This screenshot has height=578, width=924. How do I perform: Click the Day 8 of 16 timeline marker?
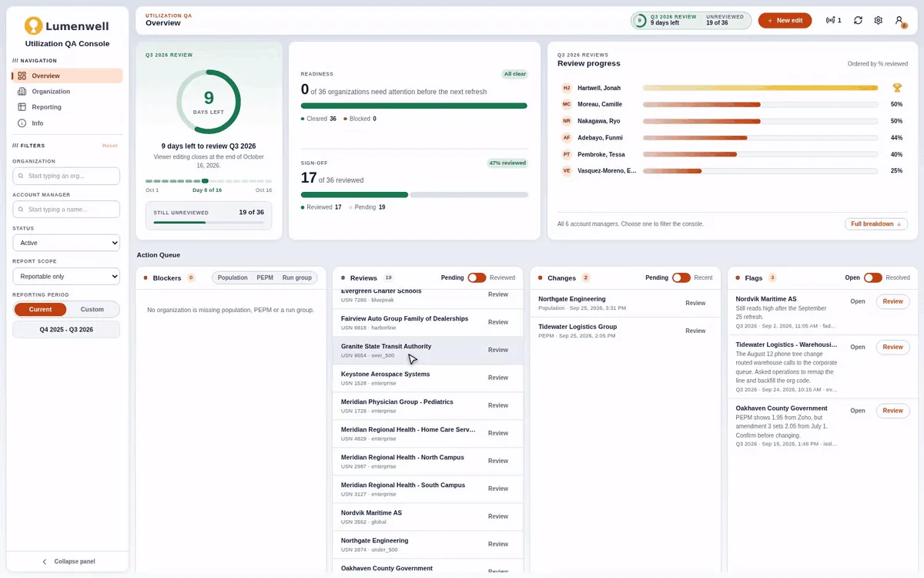pos(205,180)
